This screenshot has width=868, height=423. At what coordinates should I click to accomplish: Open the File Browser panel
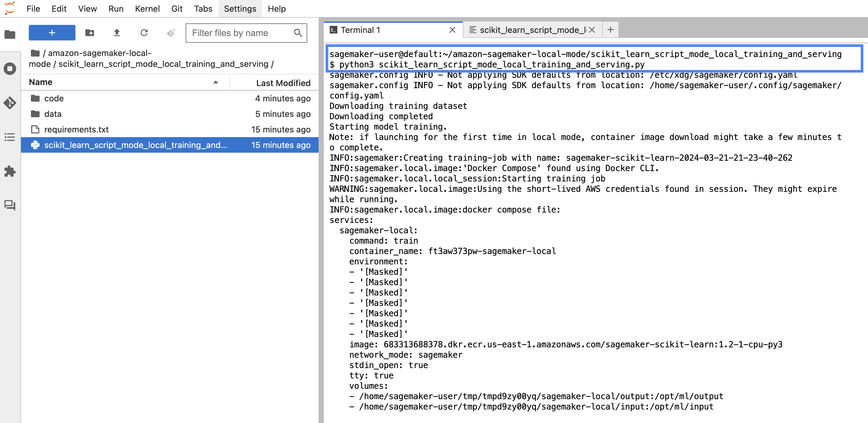[x=10, y=34]
